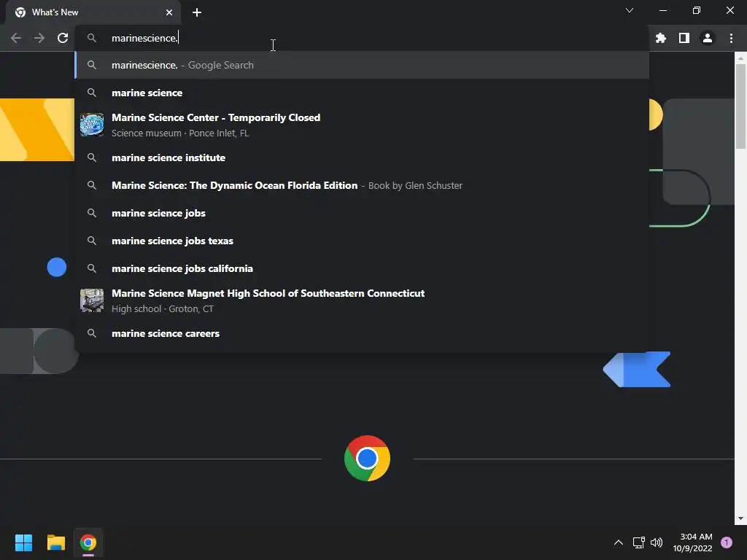
Task: Select 'marinescience. - Google Search' suggestion
Action: (x=362, y=65)
